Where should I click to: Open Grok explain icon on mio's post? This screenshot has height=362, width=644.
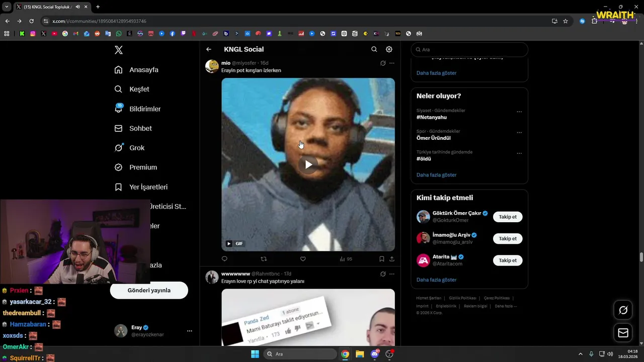pyautogui.click(x=383, y=63)
